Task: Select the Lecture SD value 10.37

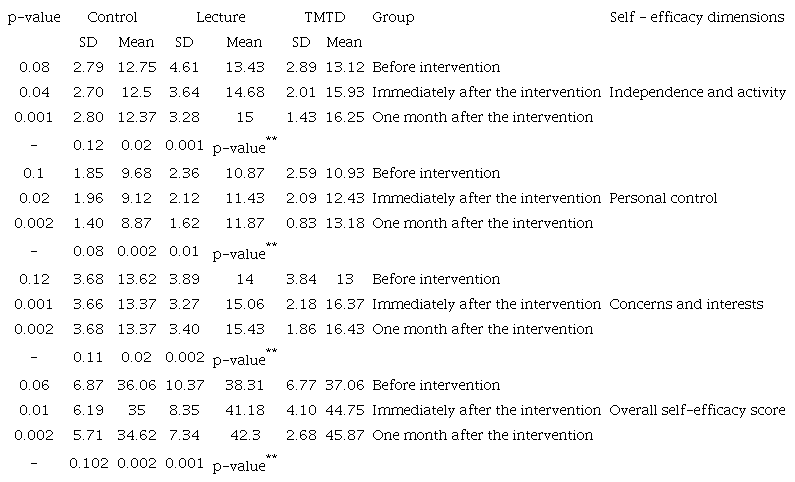Action: [184, 385]
